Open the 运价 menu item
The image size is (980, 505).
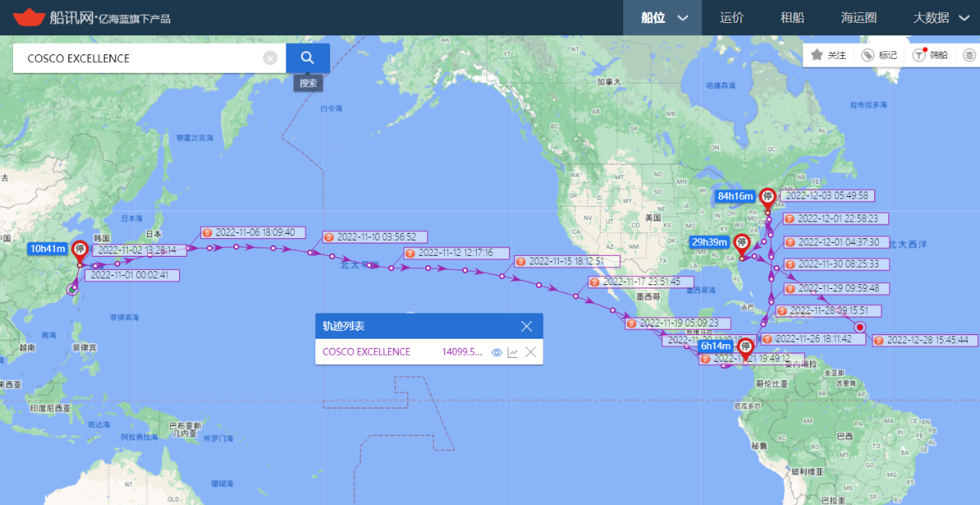(x=732, y=18)
